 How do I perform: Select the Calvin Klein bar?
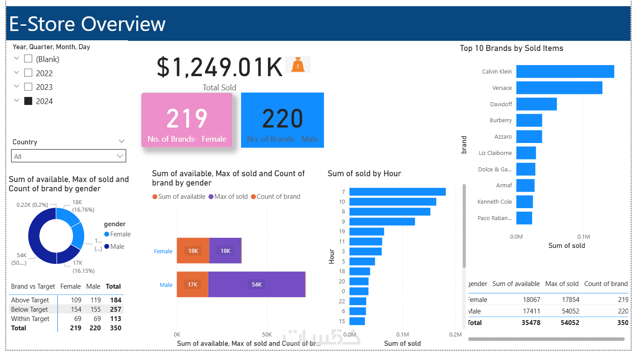[x=565, y=71]
